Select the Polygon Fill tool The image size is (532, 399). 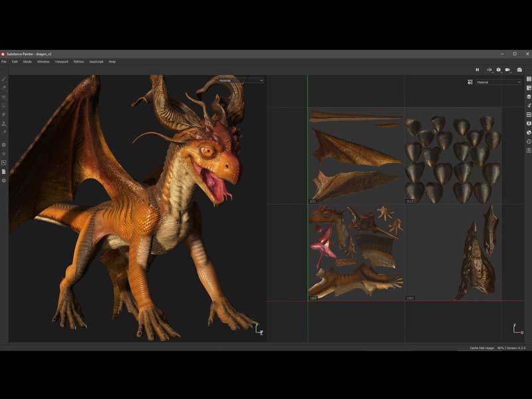tap(4, 105)
